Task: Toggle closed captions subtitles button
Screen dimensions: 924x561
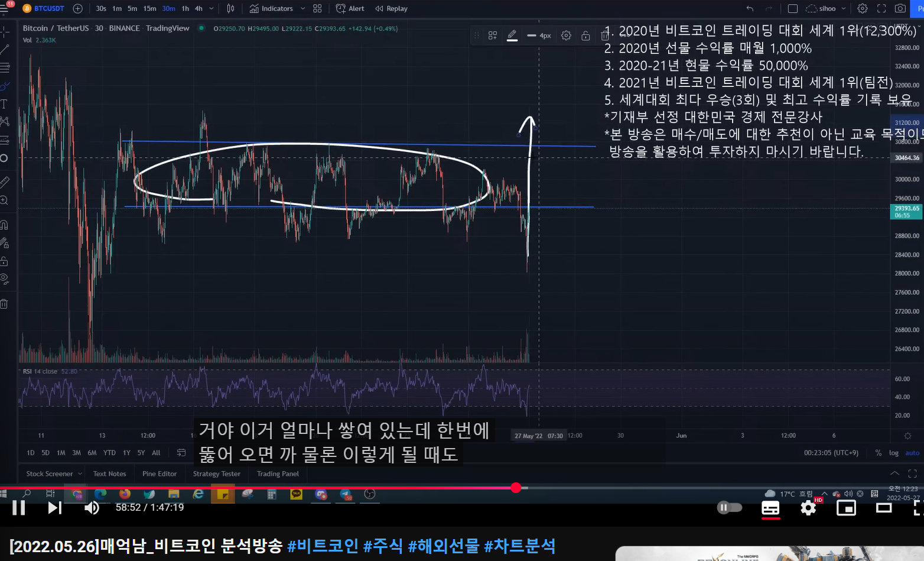Action: pyautogui.click(x=770, y=508)
